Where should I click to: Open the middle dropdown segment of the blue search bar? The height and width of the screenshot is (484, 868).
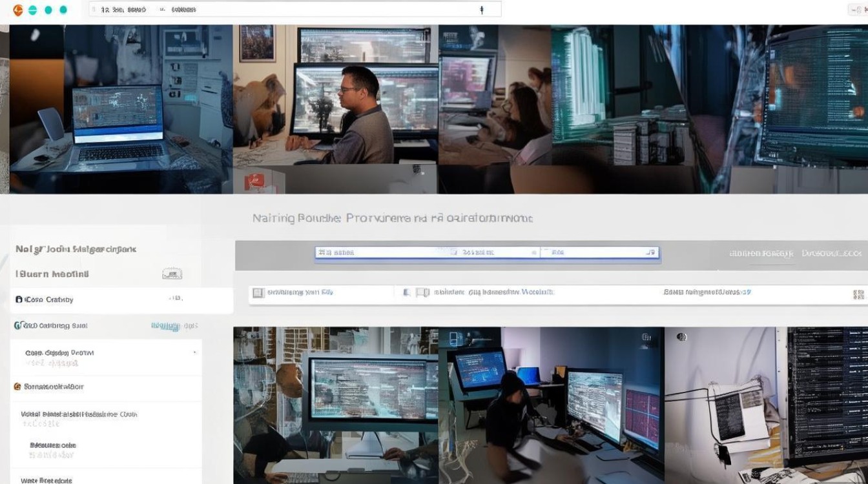pyautogui.click(x=499, y=253)
